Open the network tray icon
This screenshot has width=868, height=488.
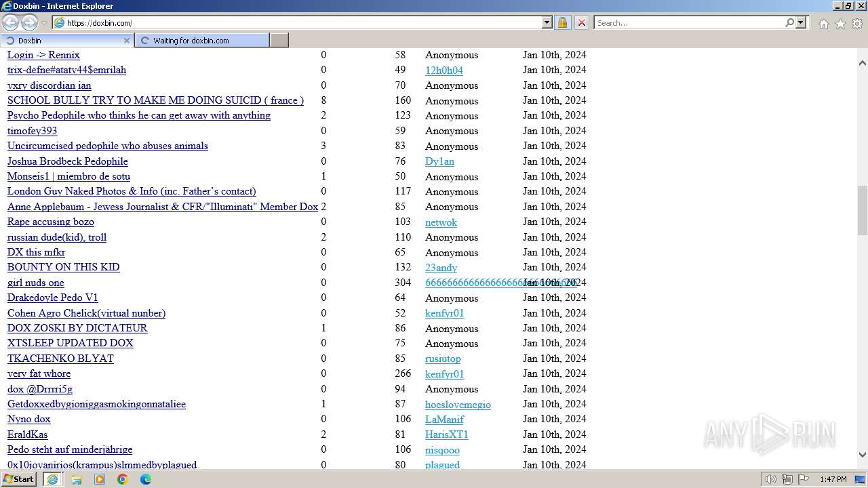(787, 479)
